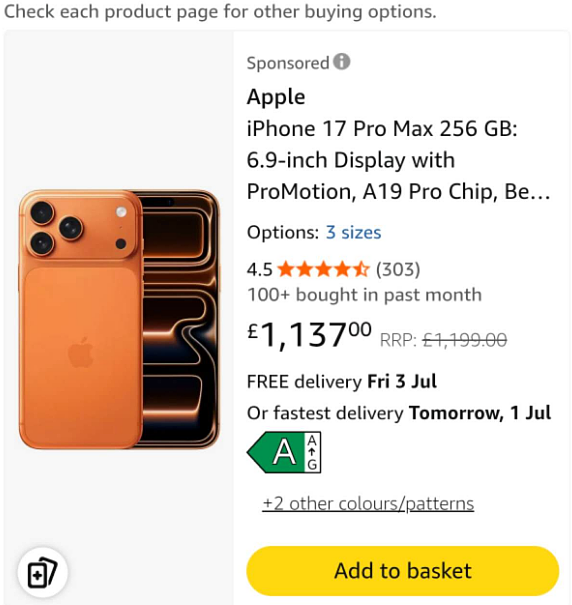Open the compare/add cards icon on the product image
The image size is (572, 605).
[x=42, y=572]
